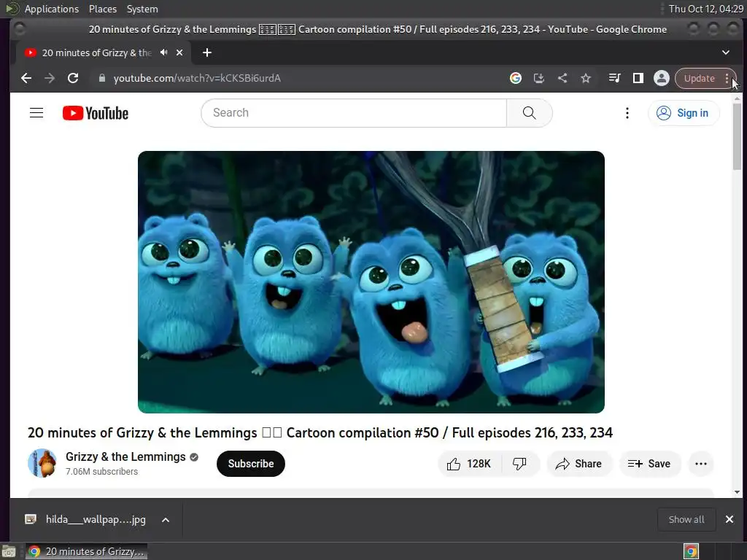
Task: Bookmark this tab with star icon
Action: click(586, 78)
